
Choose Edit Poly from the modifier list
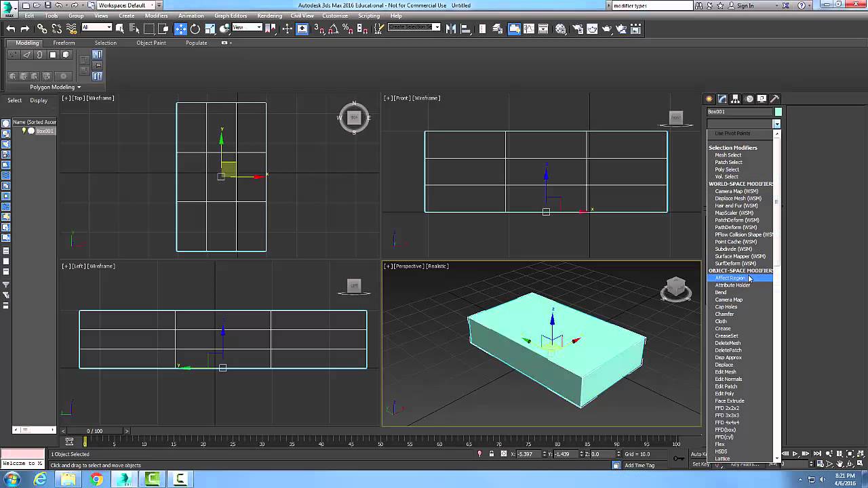pyautogui.click(x=724, y=394)
